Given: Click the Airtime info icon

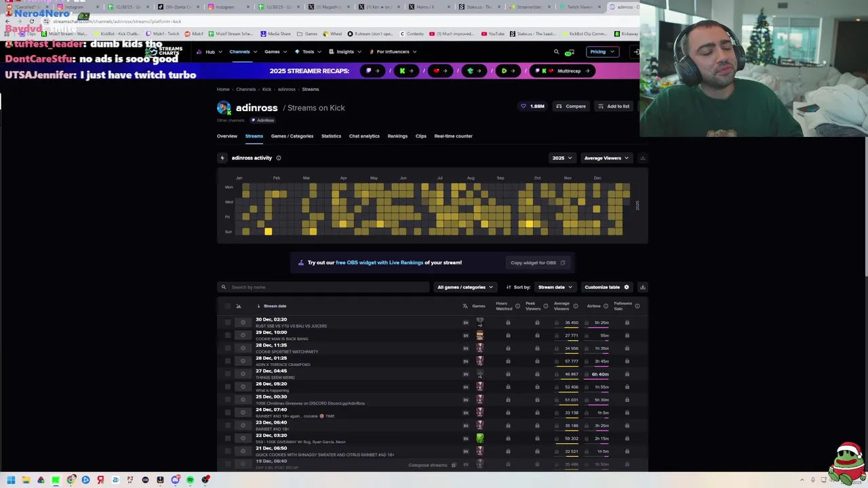Looking at the screenshot, I should pyautogui.click(x=606, y=306).
